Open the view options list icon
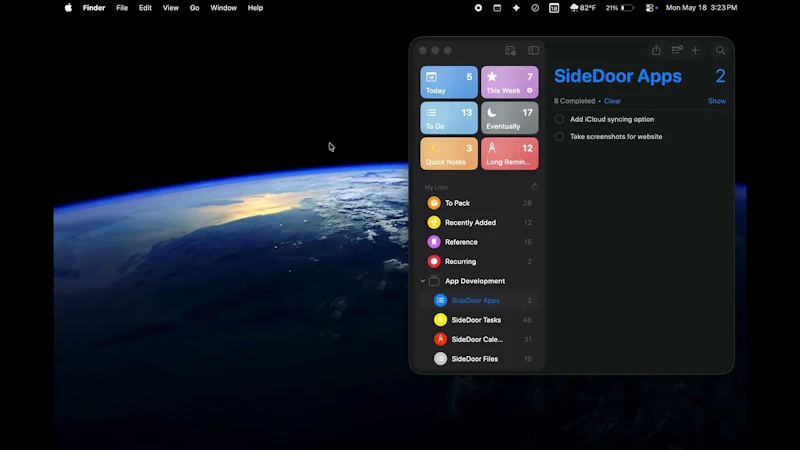The image size is (800, 450). (677, 50)
